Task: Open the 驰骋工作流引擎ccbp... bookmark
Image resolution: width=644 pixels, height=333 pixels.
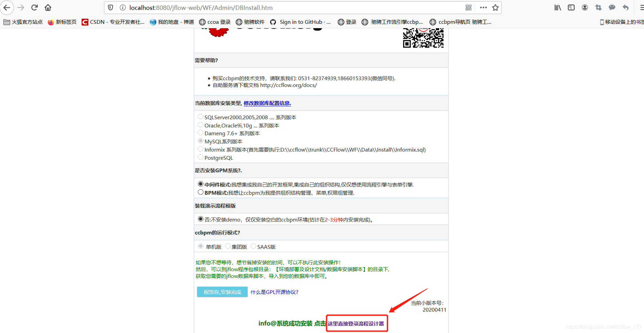Action: 392,22
